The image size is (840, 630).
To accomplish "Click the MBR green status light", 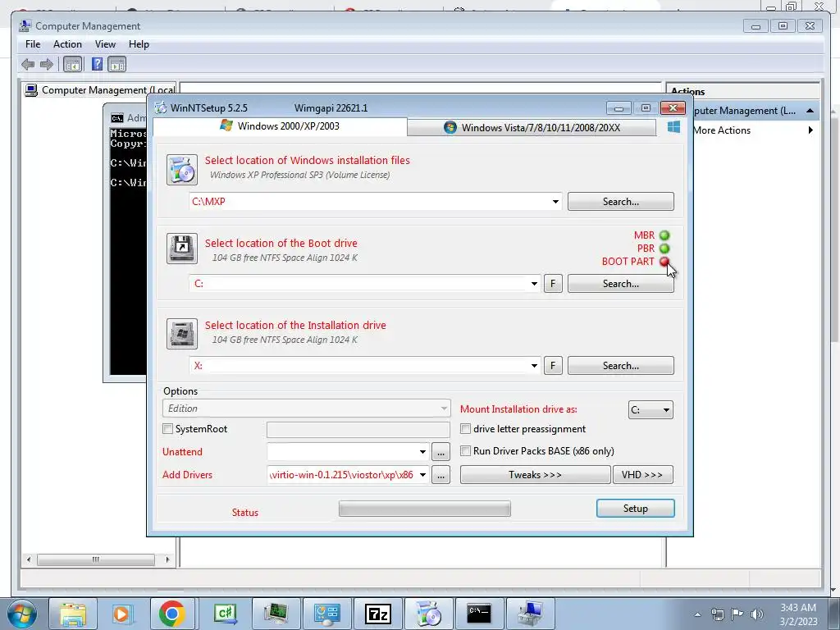I will (664, 235).
